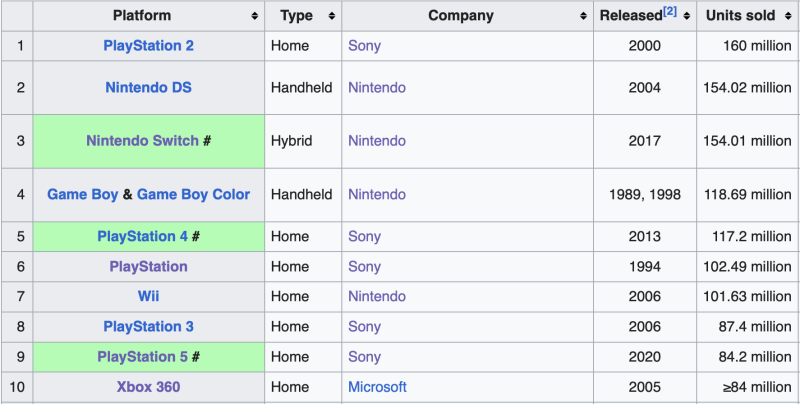The width and height of the screenshot is (800, 404).
Task: Open the Nintendo DS link
Action: (148, 88)
